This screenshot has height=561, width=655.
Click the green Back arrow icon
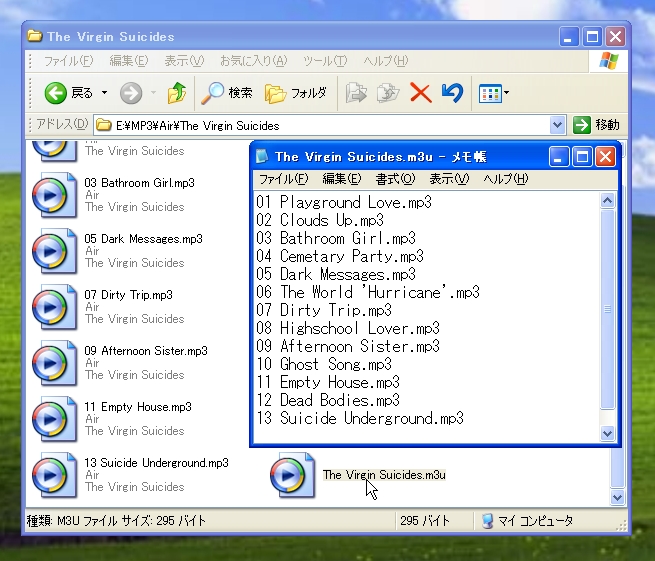pyautogui.click(x=56, y=93)
